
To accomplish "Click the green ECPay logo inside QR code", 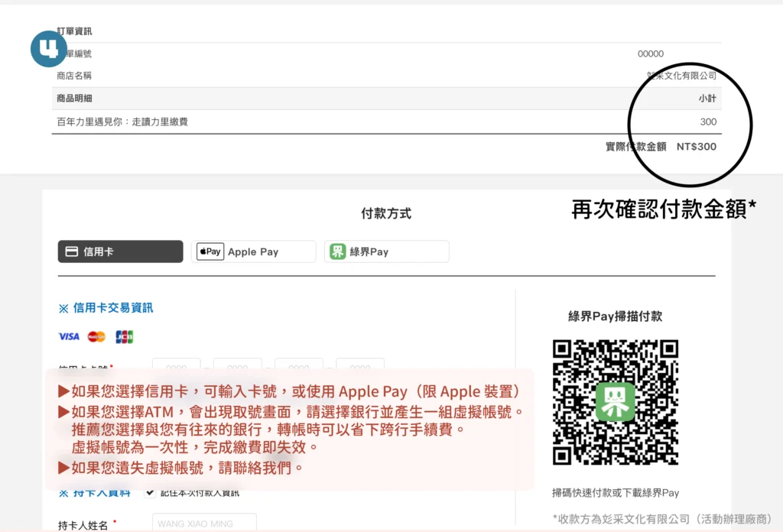I will point(615,402).
